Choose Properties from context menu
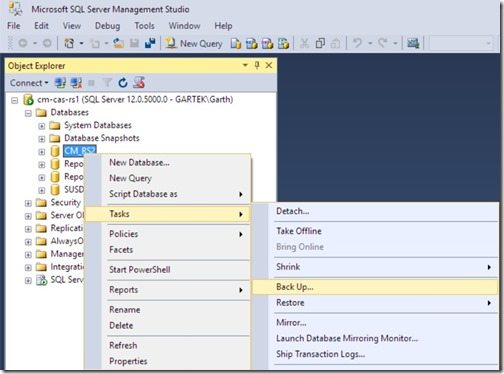This screenshot has width=504, height=374. coord(168,361)
